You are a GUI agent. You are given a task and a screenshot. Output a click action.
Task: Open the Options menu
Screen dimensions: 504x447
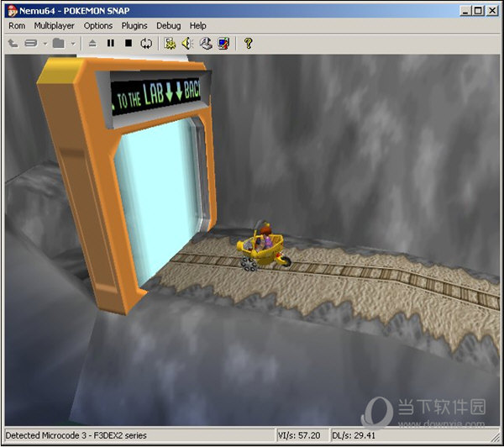tap(98, 26)
